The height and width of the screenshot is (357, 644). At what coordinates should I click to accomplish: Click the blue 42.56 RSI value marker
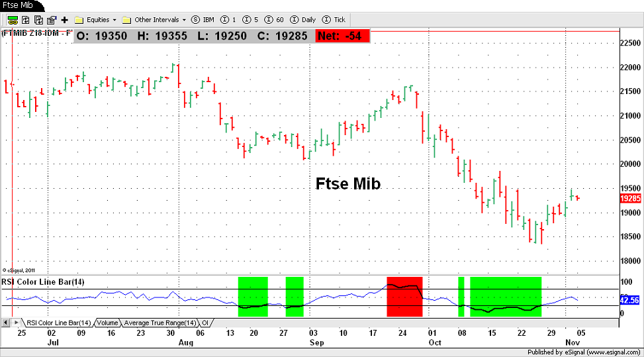point(629,300)
